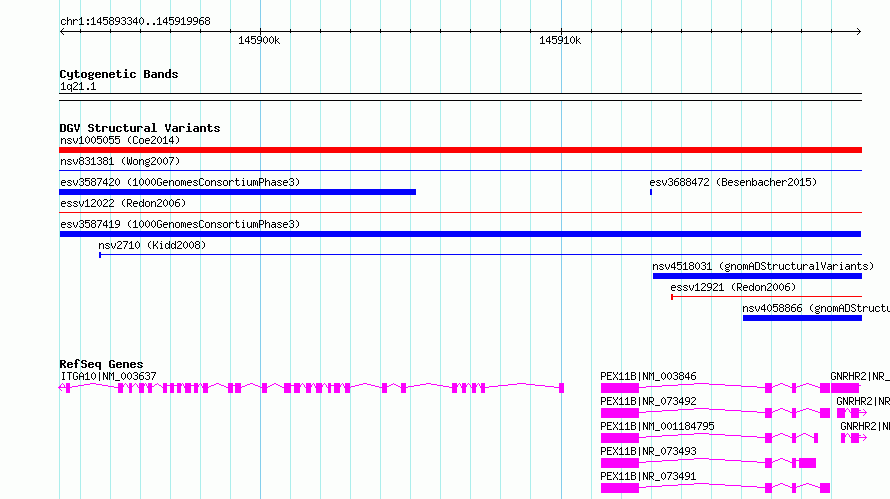Click the esv3587419 variant label
Image resolution: width=890 pixels, height=499 pixels.
180,224
